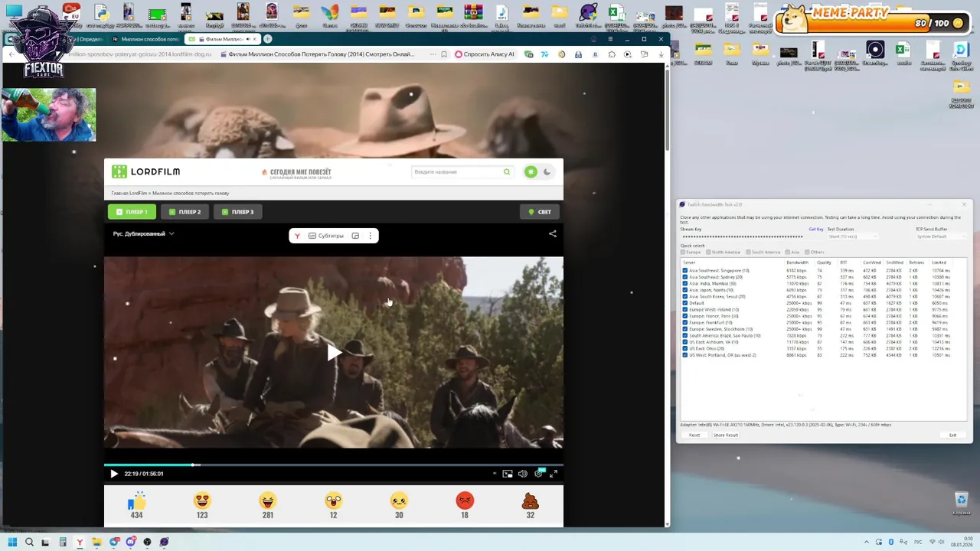980x551 pixels.
Task: Open the Recycle Bin on the desktop
Action: [x=962, y=503]
